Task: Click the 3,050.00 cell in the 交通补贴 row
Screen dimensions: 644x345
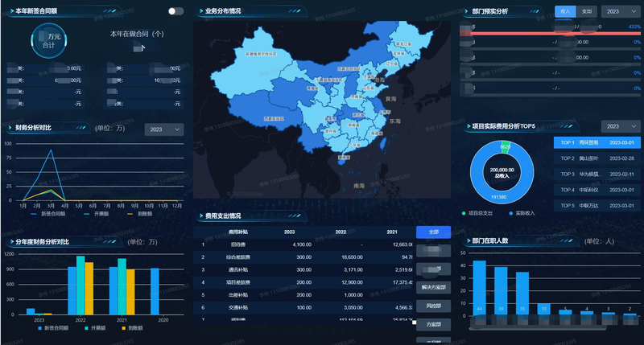Action: point(353,308)
